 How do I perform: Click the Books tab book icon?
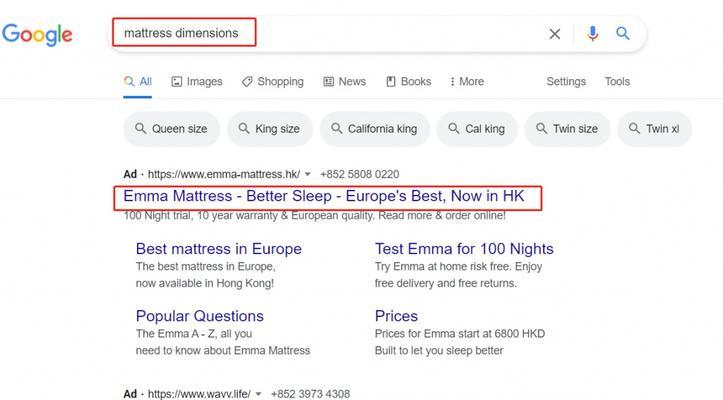pos(391,82)
